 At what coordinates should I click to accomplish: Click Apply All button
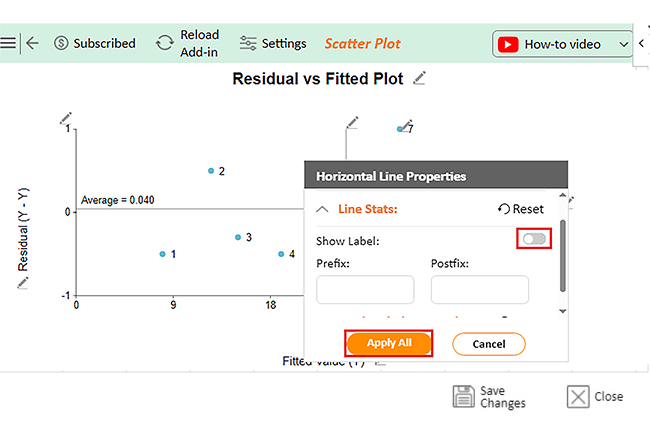click(x=389, y=343)
